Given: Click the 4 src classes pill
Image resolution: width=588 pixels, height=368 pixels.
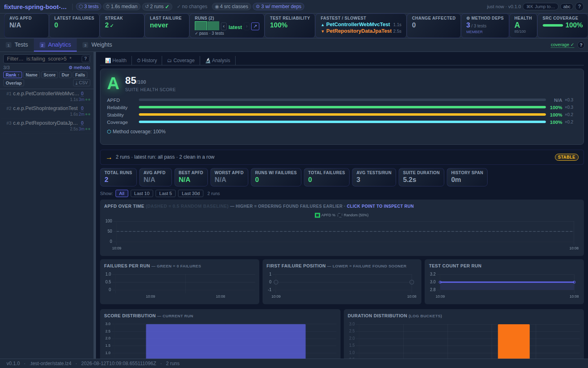Looking at the screenshot, I should pyautogui.click(x=232, y=7).
